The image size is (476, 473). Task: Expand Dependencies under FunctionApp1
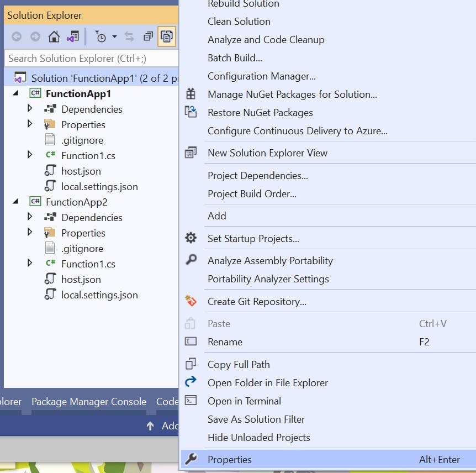pyautogui.click(x=29, y=109)
